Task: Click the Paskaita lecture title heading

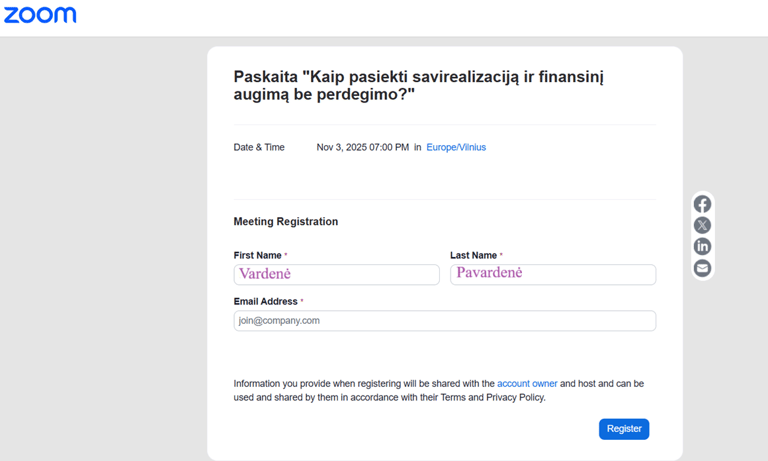Action: (x=418, y=85)
